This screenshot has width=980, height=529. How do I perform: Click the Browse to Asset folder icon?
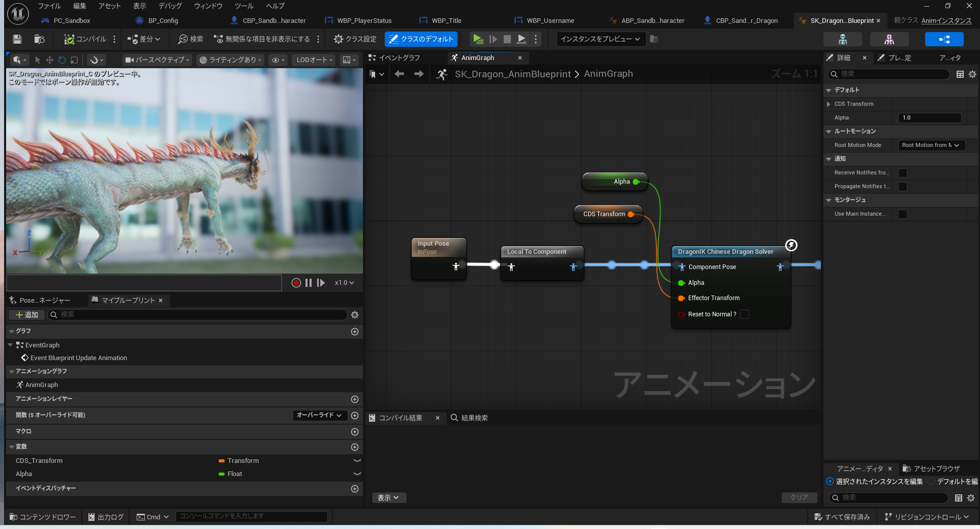pos(39,39)
